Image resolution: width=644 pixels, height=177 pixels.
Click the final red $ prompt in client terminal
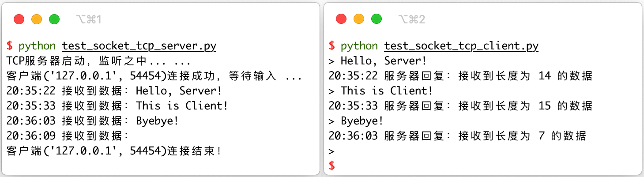(x=332, y=166)
